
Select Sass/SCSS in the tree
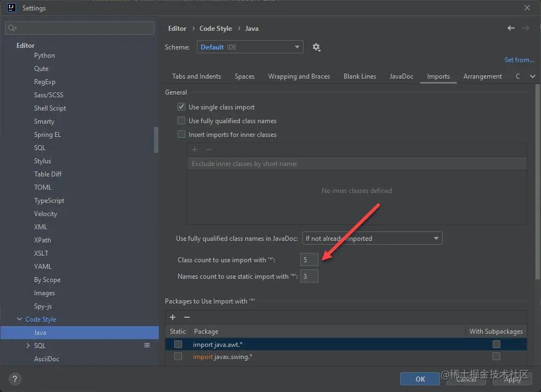48,95
